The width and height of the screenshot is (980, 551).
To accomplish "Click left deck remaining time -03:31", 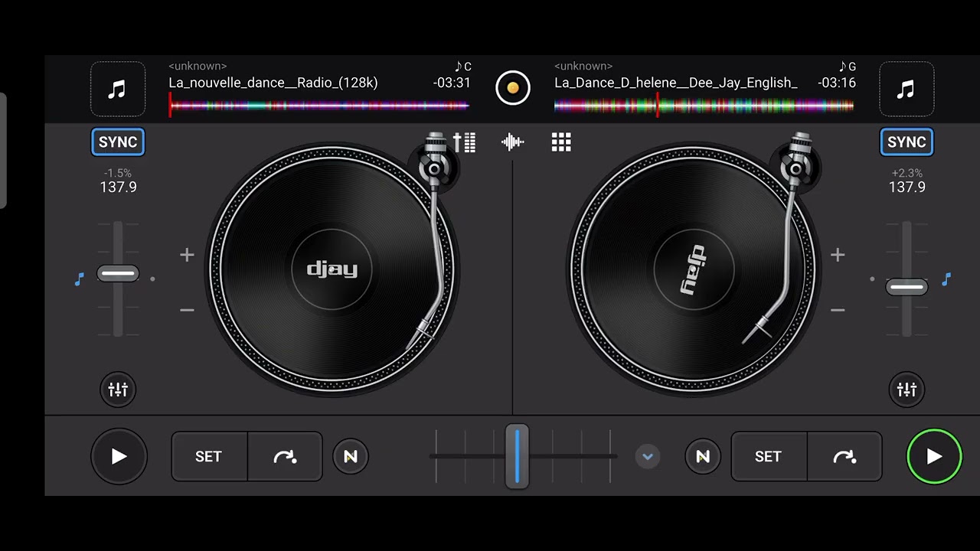I will click(x=452, y=83).
